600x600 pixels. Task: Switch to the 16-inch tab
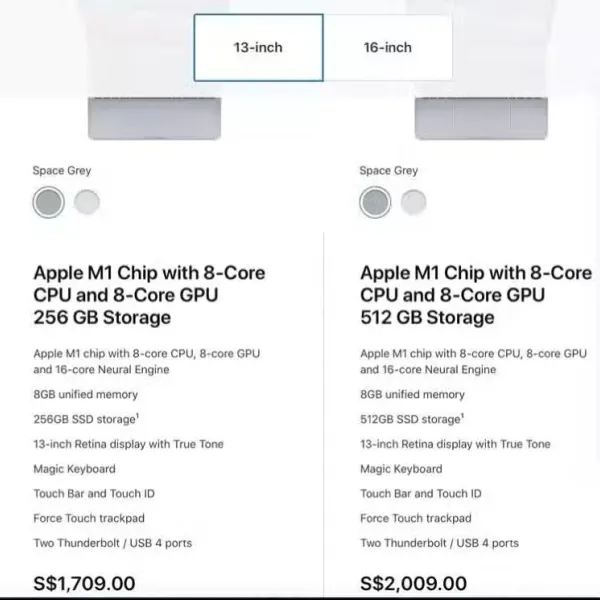pos(388,47)
